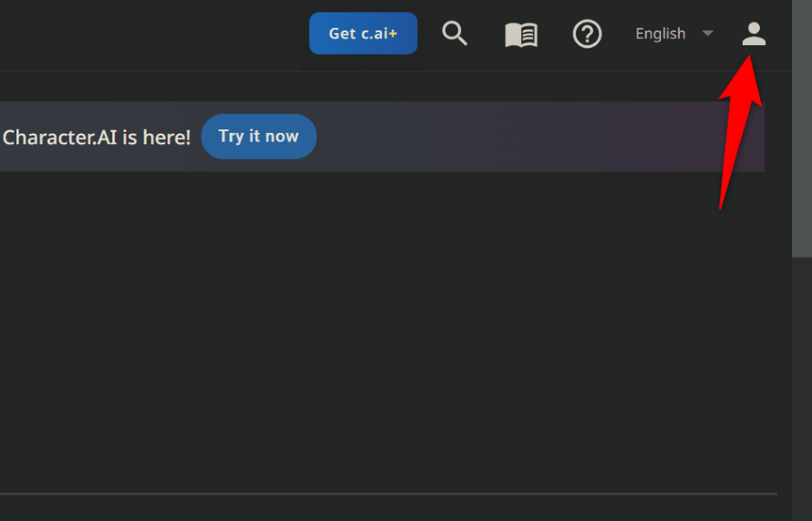Click the vertical scrollbar thumb

(x=802, y=130)
